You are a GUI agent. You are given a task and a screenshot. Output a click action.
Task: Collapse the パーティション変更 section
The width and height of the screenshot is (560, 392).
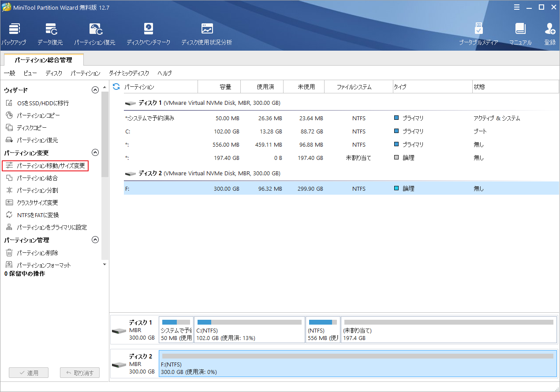coord(95,152)
